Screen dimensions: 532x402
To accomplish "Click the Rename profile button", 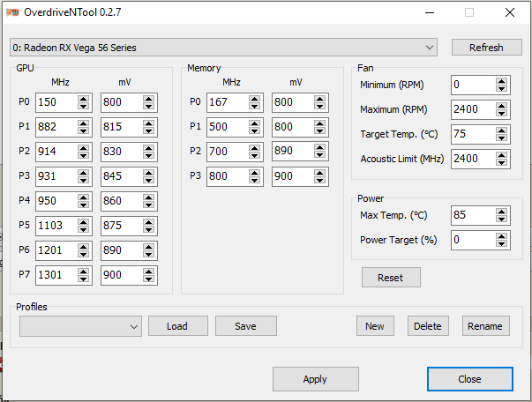I will pyautogui.click(x=485, y=326).
